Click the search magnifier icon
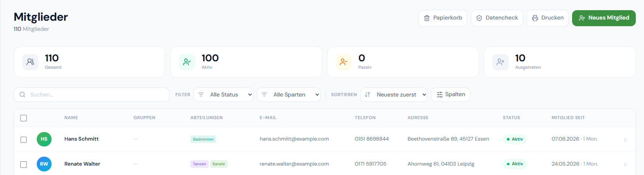 [23, 95]
